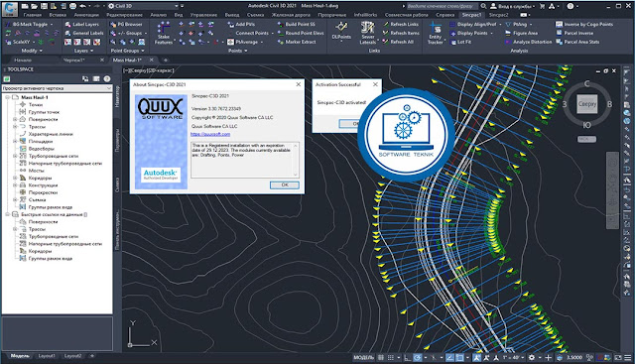The width and height of the screenshot is (635, 364).
Task: Click OK in About Sincpac-C3D dialog
Action: 285,184
